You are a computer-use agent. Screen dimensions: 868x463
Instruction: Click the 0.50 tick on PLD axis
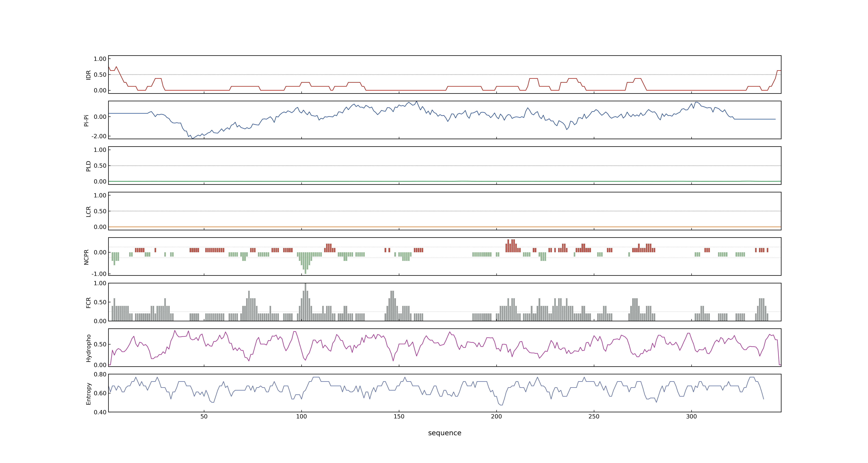[100, 166]
